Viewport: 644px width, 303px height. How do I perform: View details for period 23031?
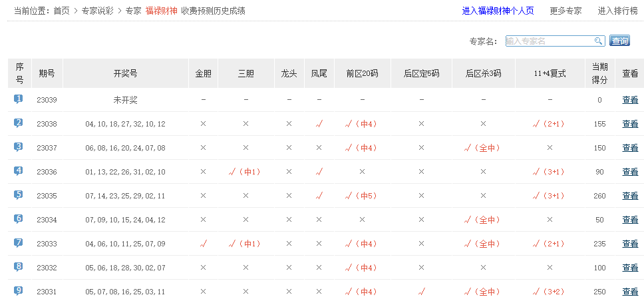point(629,292)
